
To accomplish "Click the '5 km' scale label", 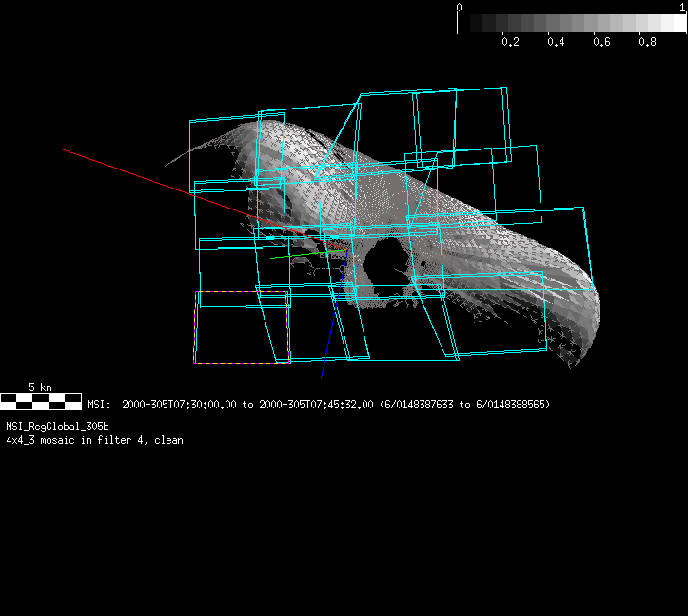I will point(39,387).
